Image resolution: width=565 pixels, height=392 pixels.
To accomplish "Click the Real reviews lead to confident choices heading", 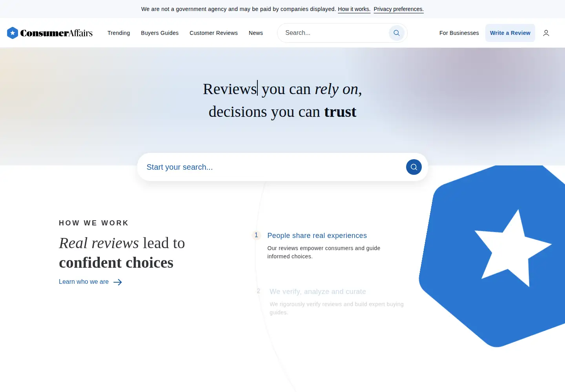I will click(122, 253).
